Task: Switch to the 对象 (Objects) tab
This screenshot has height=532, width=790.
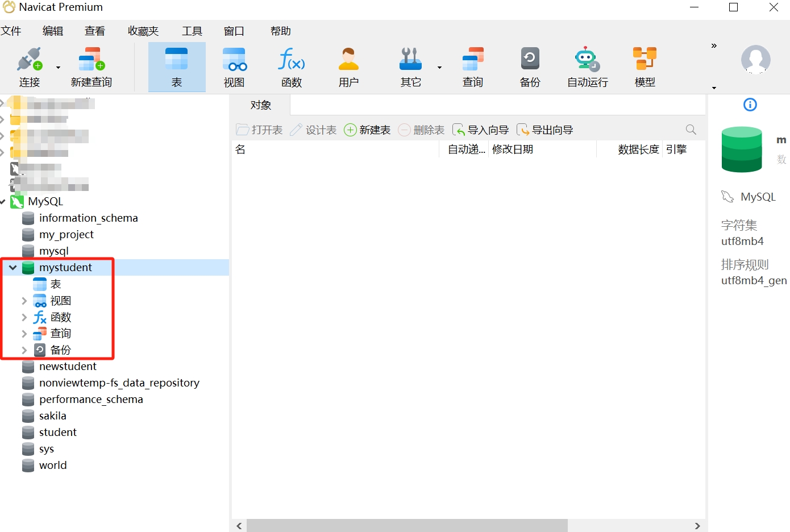Action: (x=259, y=105)
